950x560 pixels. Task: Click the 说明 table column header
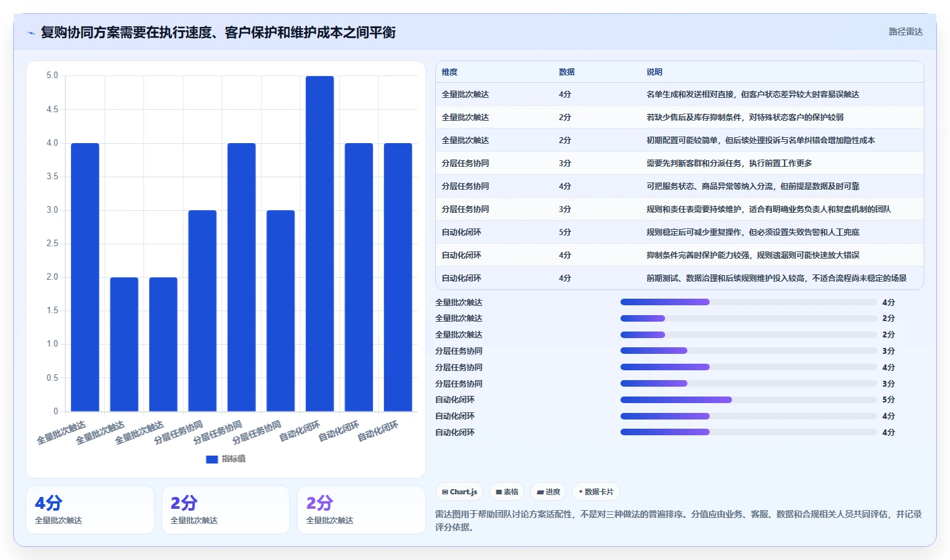pos(655,72)
